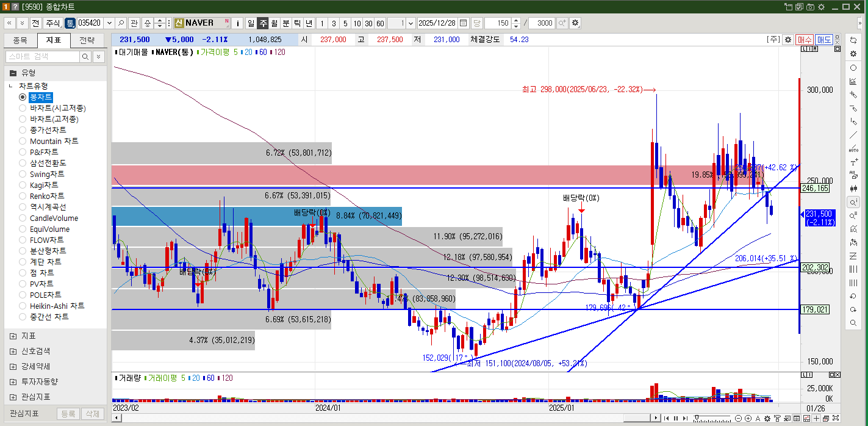Image resolution: width=868 pixels, height=426 pixels.
Task: Select the straight line drawing tool
Action: pos(853,135)
